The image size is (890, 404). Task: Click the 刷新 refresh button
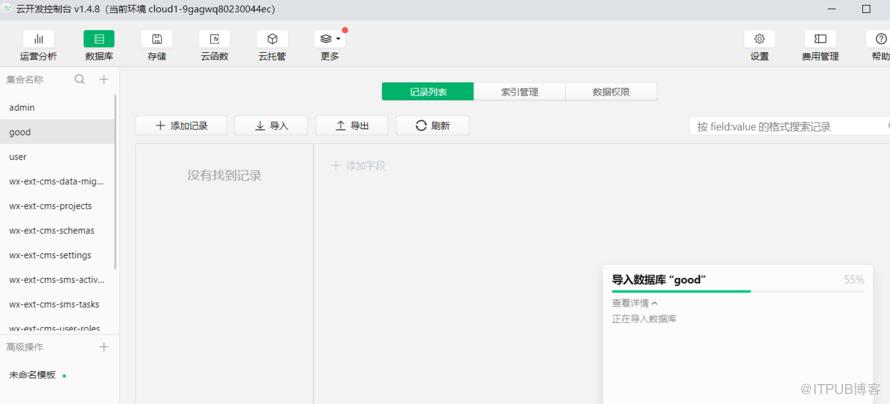click(433, 126)
